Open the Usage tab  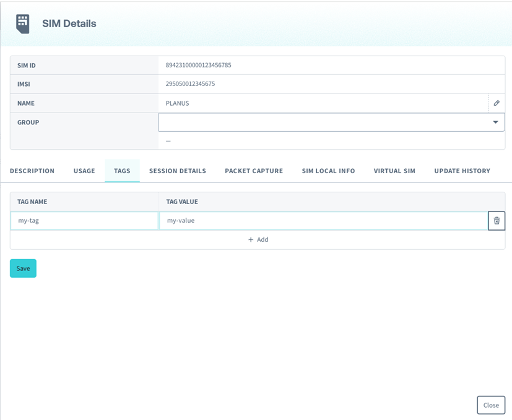click(x=84, y=171)
